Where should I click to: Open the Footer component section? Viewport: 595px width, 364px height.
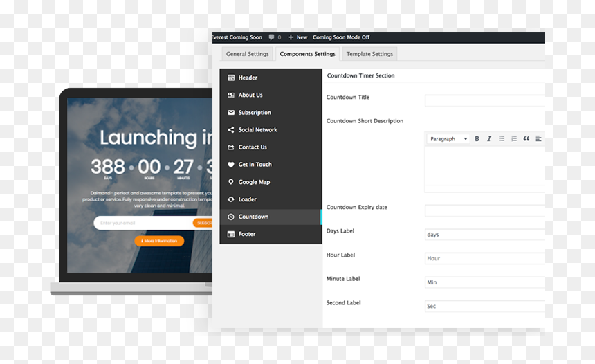[271, 234]
